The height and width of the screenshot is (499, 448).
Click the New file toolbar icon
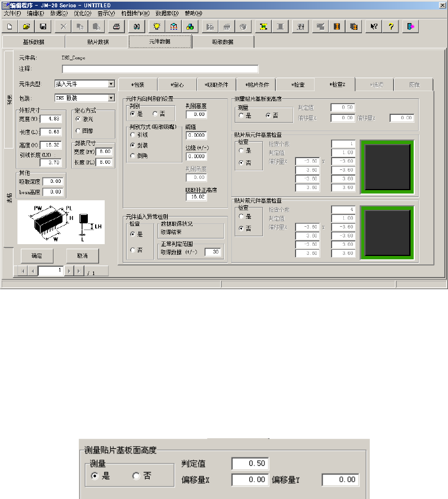coord(10,26)
